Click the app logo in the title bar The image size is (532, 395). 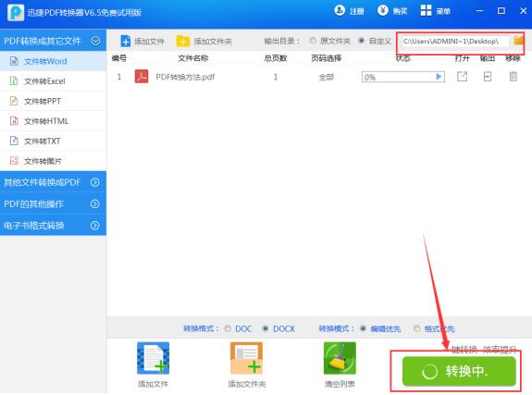(16, 13)
